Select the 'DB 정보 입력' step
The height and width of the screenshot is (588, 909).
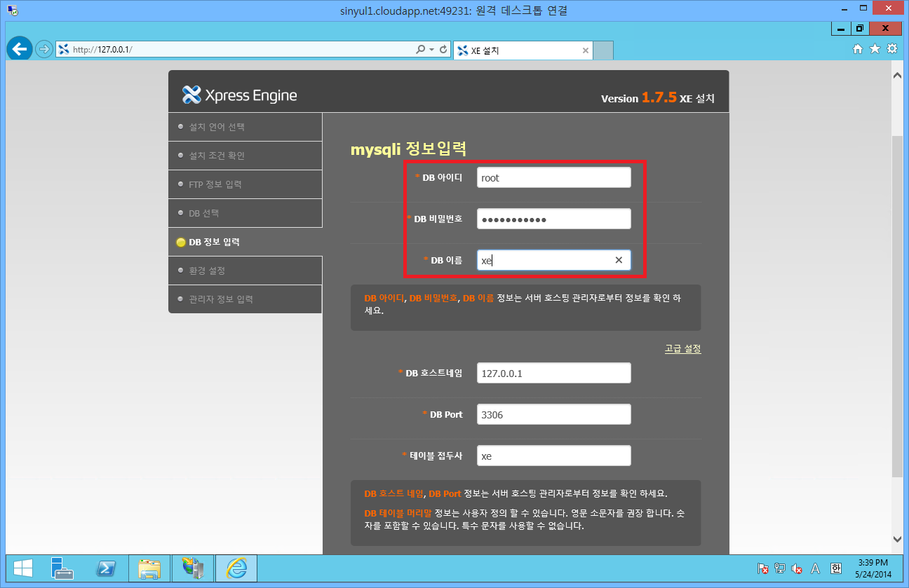(x=245, y=242)
